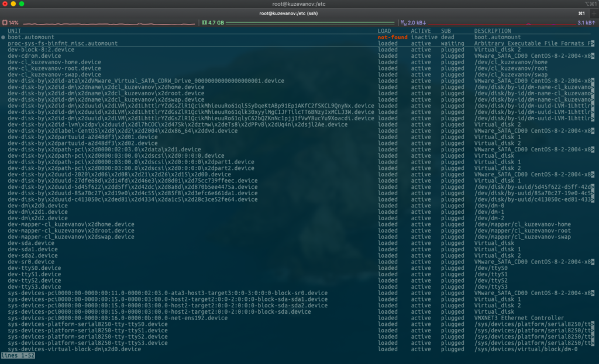Click the network throughput icon before 2.0 kB
Screen dimensions: 599x364
(x=403, y=23)
